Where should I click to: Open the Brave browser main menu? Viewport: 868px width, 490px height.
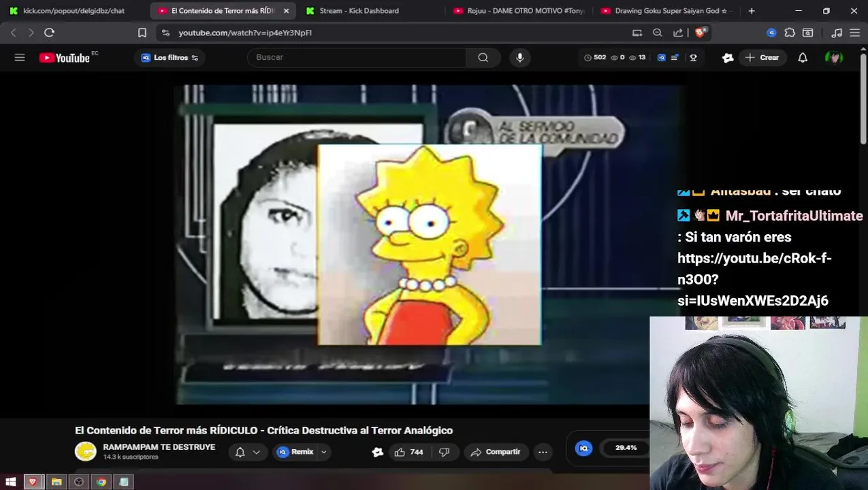click(x=855, y=33)
